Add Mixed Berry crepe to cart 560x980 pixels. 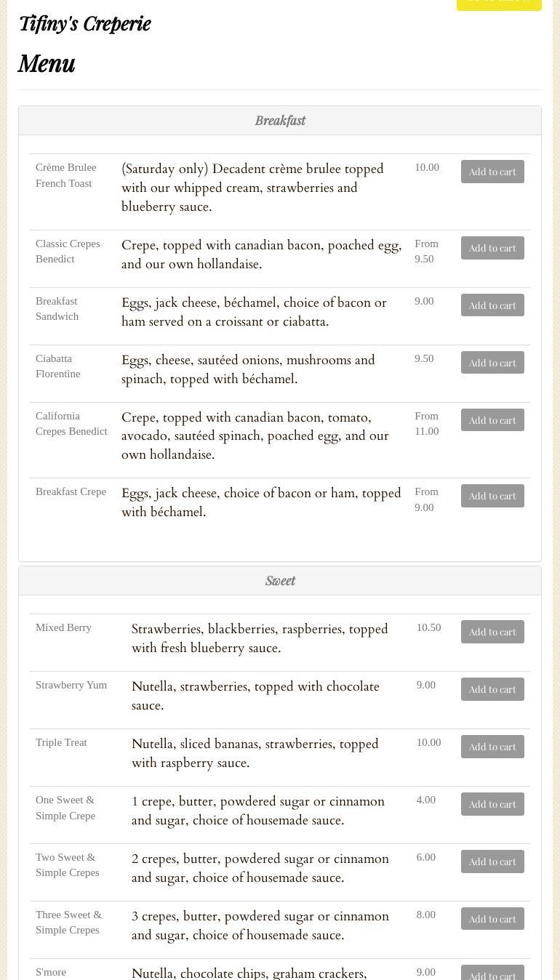(492, 632)
